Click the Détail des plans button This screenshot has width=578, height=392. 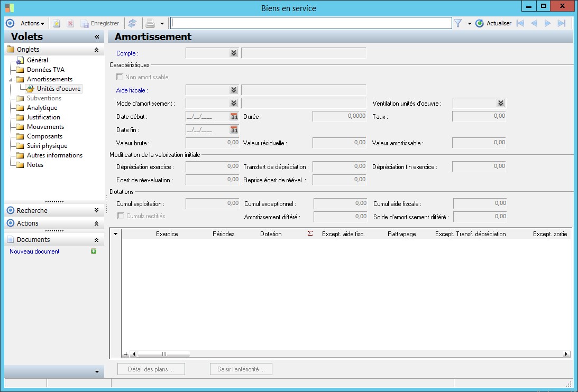pyautogui.click(x=151, y=369)
